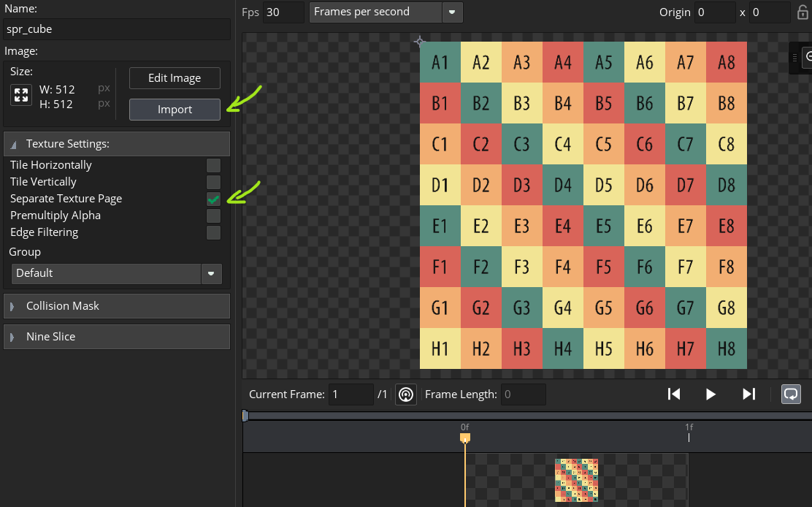The image size is (812, 507).
Task: Expand the Nine Slice section
Action: pyautogui.click(x=117, y=337)
